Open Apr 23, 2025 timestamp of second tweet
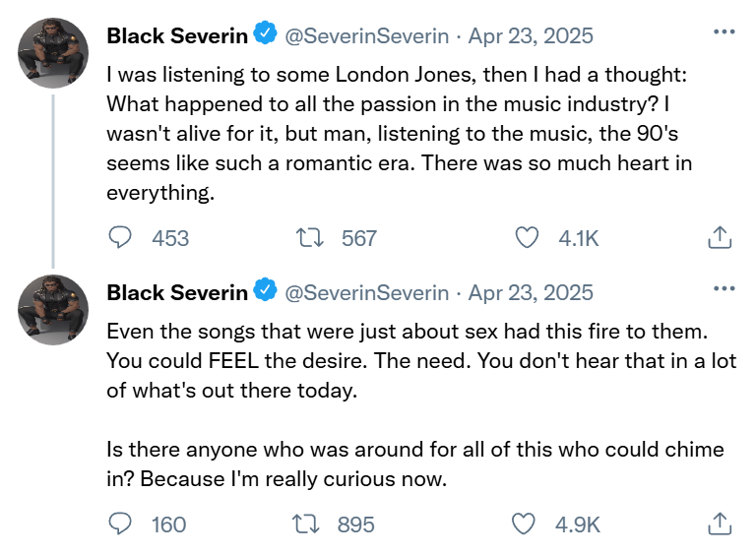Image resolution: width=756 pixels, height=555 pixels. (531, 292)
